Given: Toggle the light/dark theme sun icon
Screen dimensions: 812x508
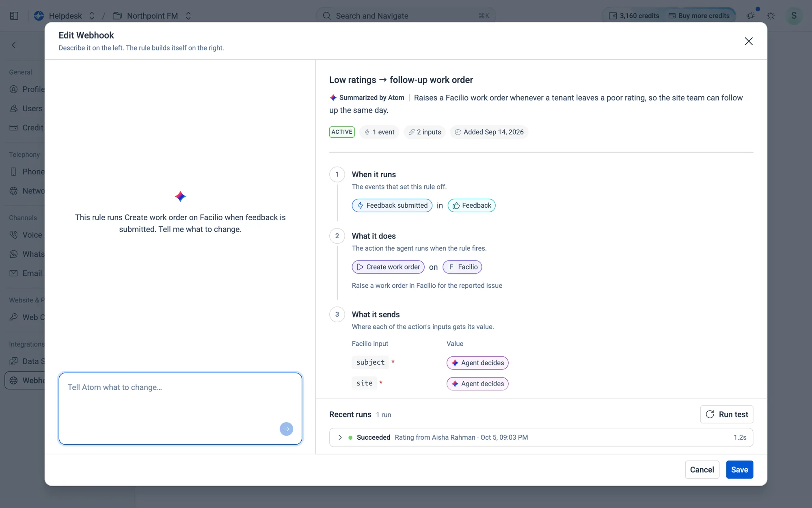Looking at the screenshot, I should 771,16.
